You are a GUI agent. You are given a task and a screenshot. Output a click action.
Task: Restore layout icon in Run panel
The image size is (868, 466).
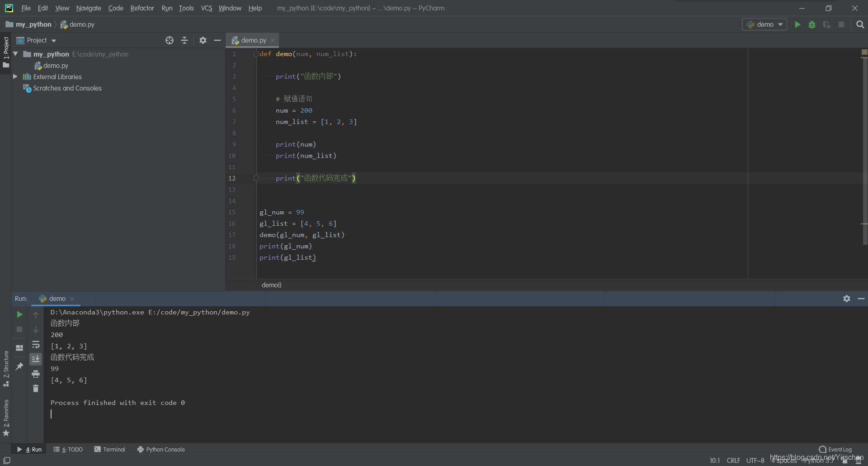pyautogui.click(x=19, y=348)
